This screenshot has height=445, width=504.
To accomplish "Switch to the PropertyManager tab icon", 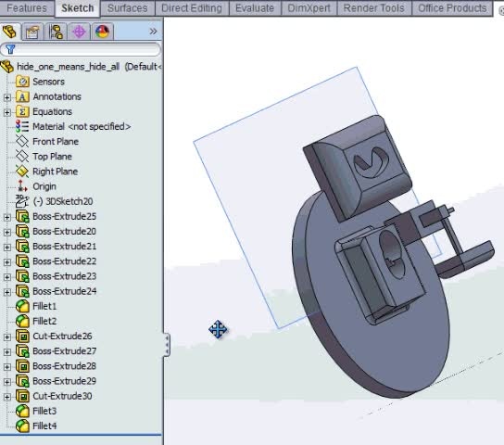I will [x=32, y=32].
